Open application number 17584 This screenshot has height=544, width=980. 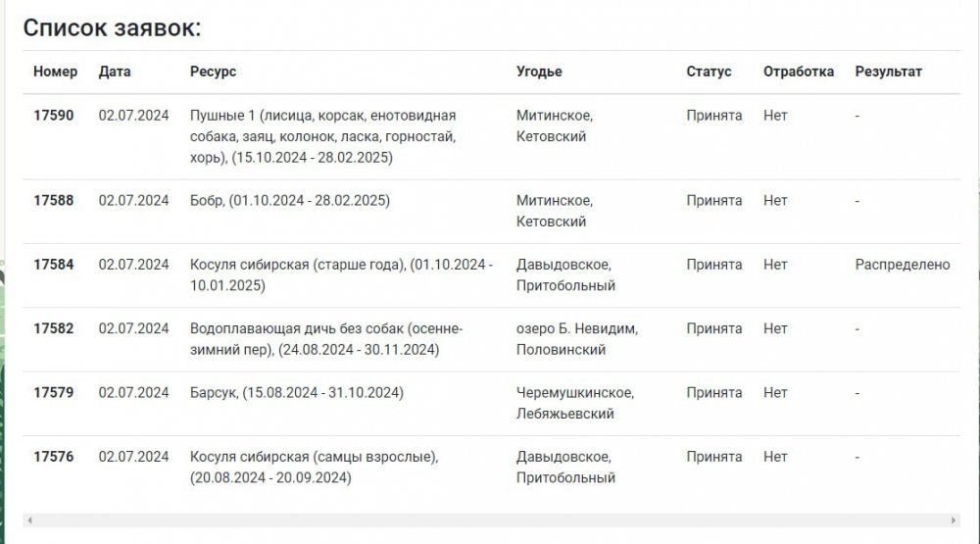[54, 265]
